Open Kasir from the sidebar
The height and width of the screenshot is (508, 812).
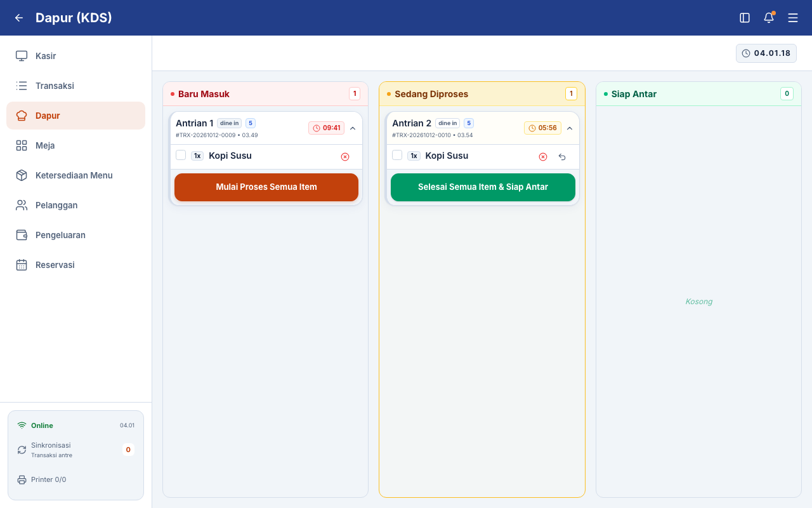(x=75, y=56)
